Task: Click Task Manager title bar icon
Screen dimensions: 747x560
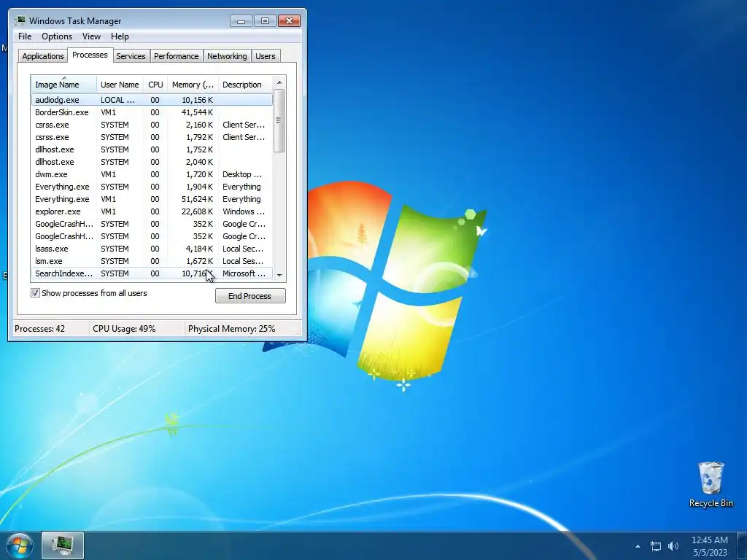Action: 20,20
